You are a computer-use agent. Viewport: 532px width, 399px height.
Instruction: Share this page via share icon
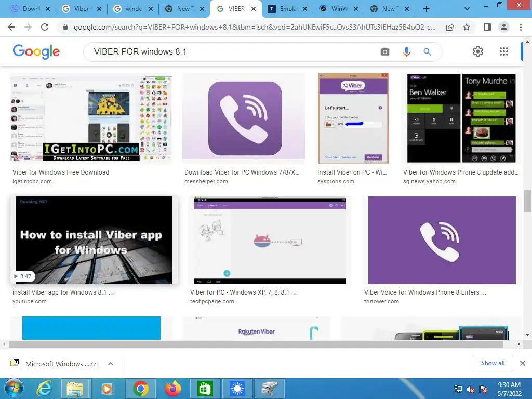click(450, 27)
